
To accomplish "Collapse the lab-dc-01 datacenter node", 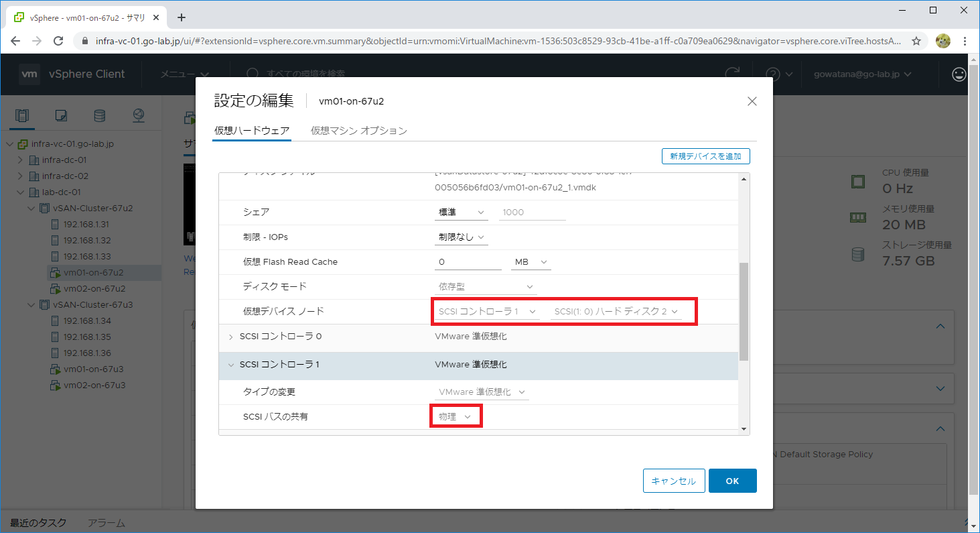I will point(20,192).
